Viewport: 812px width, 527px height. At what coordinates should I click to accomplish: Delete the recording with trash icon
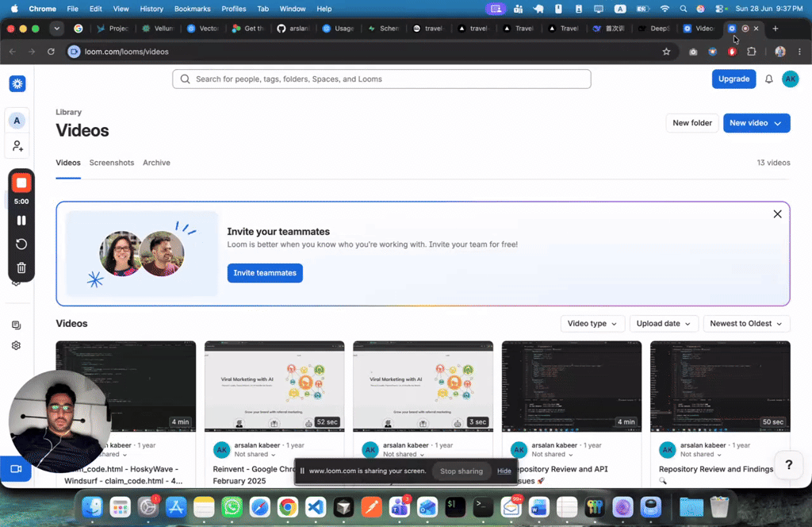pos(21,268)
